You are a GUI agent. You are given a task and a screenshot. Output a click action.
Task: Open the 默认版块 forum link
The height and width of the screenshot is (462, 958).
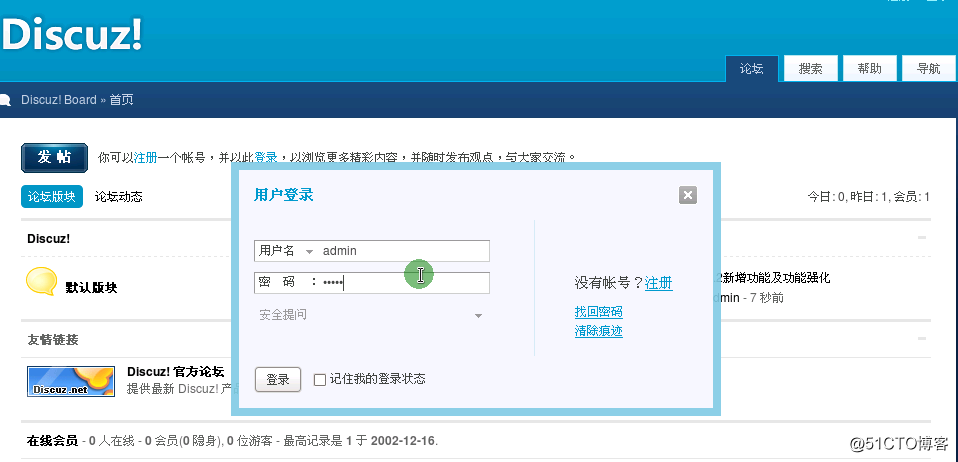click(x=91, y=288)
